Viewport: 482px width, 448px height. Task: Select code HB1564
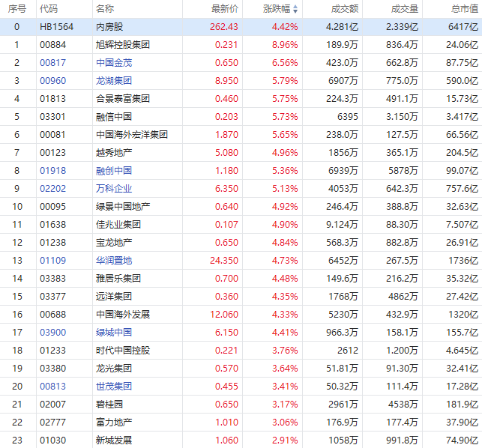(56, 27)
